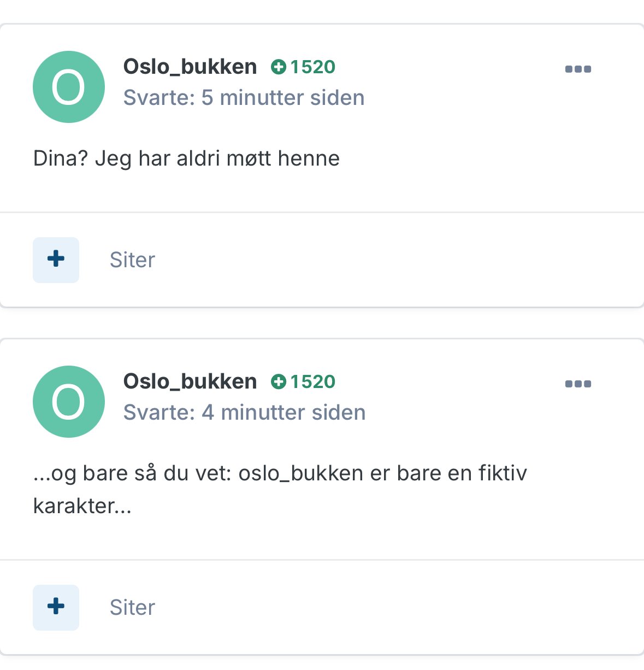
Task: Quote the fiktiv karakter post with "Siter"
Action: pyautogui.click(x=132, y=608)
